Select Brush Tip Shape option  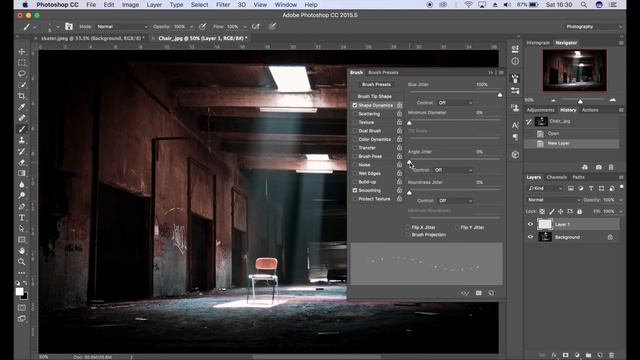(x=374, y=97)
